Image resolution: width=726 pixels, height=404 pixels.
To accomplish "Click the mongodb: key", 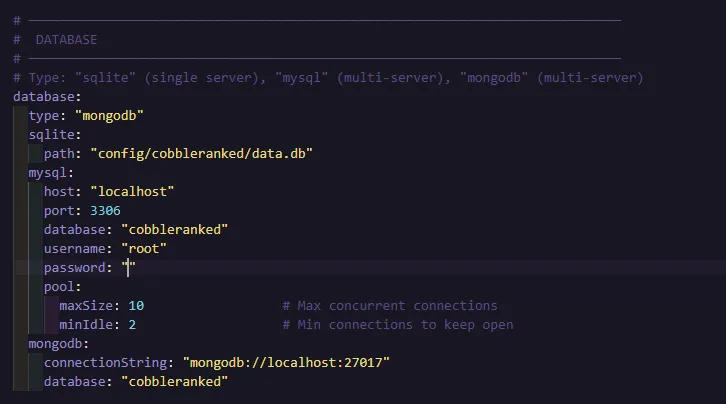I will click(x=58, y=344).
